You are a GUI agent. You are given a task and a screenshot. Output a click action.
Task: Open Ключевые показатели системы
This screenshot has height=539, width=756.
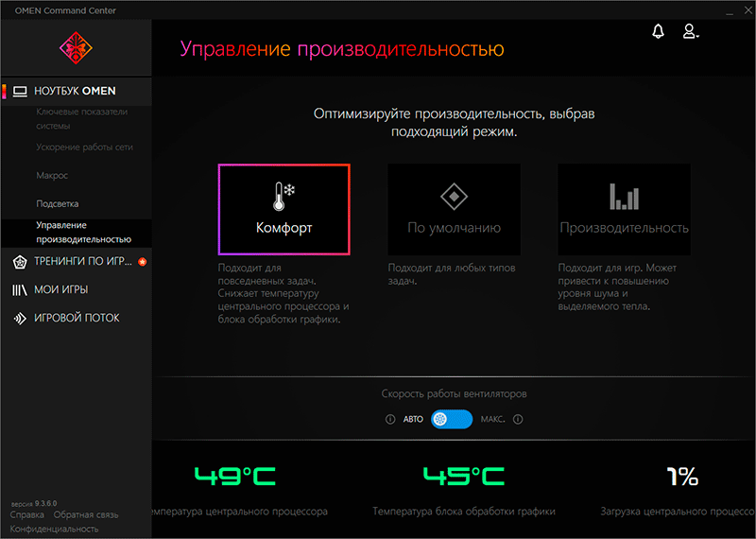click(x=82, y=119)
